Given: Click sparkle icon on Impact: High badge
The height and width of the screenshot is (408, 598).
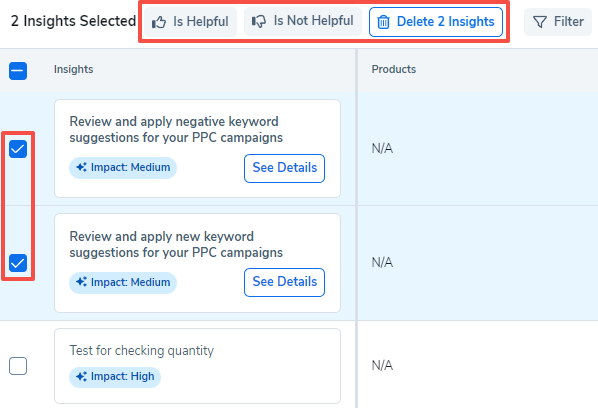Looking at the screenshot, I should tap(81, 377).
